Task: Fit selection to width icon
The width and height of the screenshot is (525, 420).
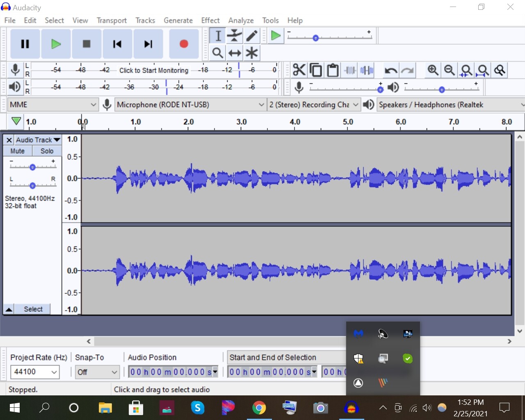Action: click(466, 70)
